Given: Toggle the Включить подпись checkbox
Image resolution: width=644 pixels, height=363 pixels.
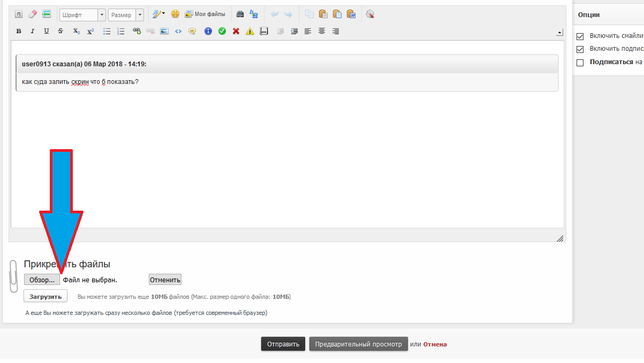Looking at the screenshot, I should click(x=580, y=49).
